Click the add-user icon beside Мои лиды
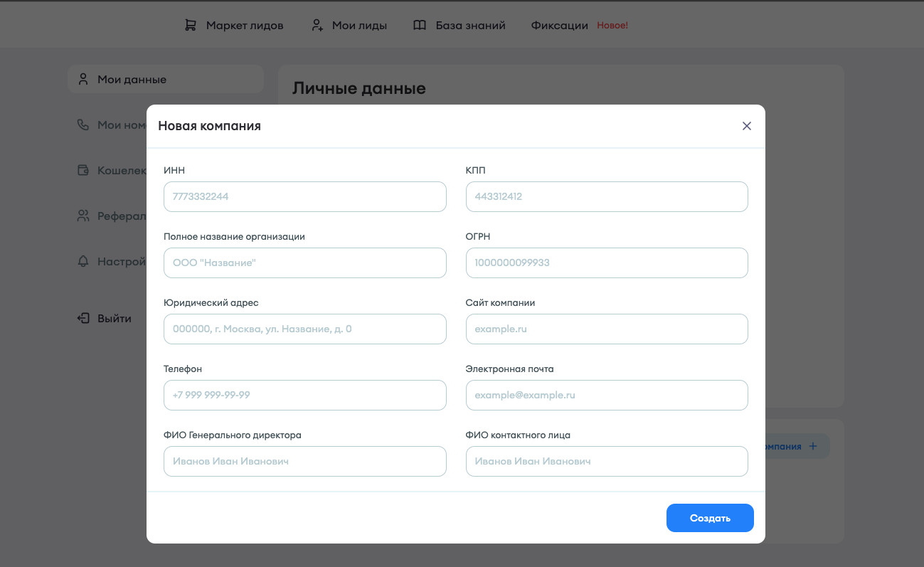The image size is (924, 567). 317,26
